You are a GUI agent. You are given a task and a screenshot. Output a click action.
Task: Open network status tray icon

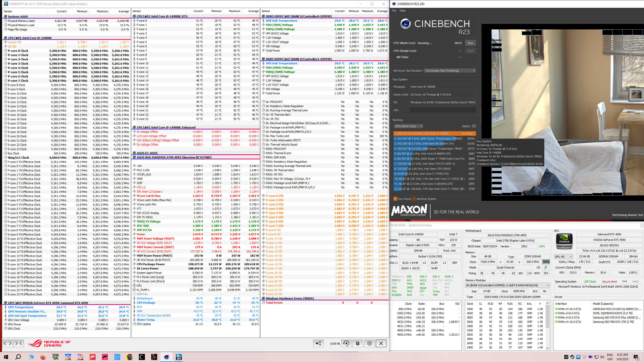tap(596, 357)
